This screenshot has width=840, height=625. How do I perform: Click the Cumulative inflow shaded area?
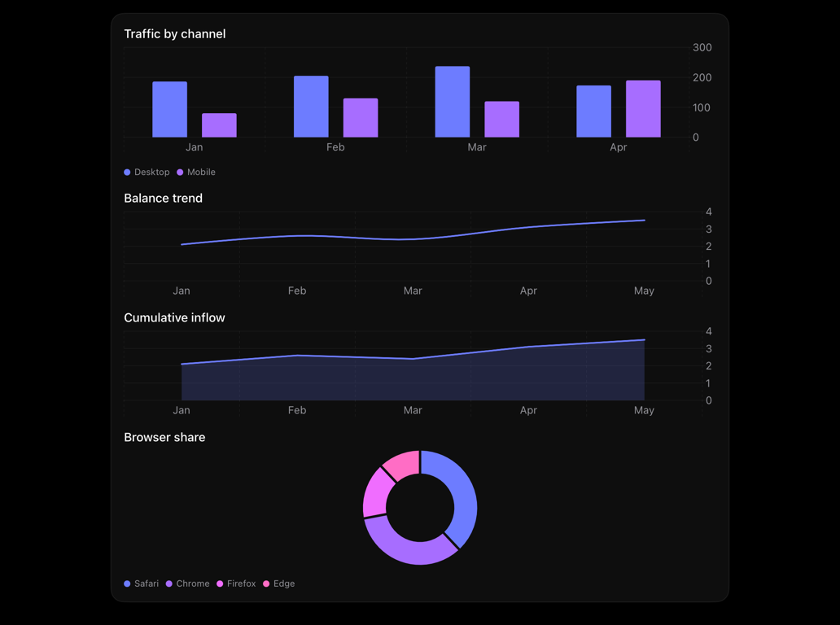pyautogui.click(x=413, y=380)
